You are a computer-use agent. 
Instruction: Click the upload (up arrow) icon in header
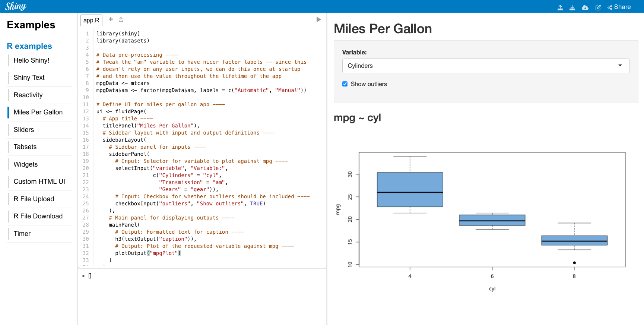tap(560, 7)
